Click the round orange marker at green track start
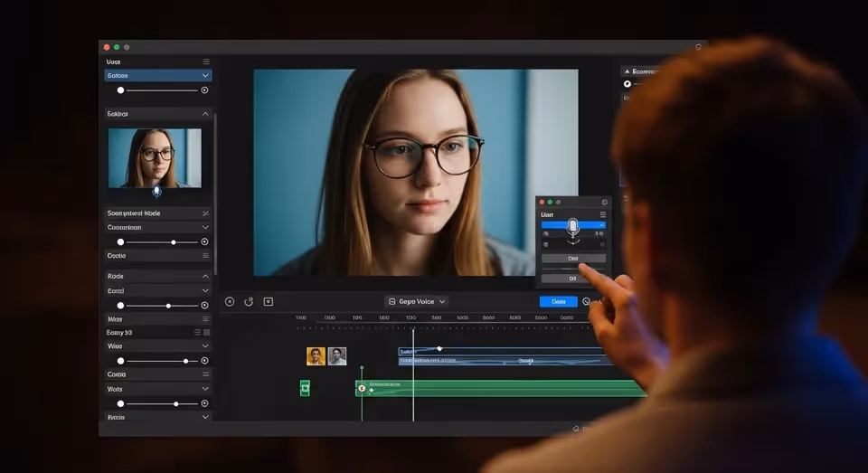The image size is (868, 473). 362,388
